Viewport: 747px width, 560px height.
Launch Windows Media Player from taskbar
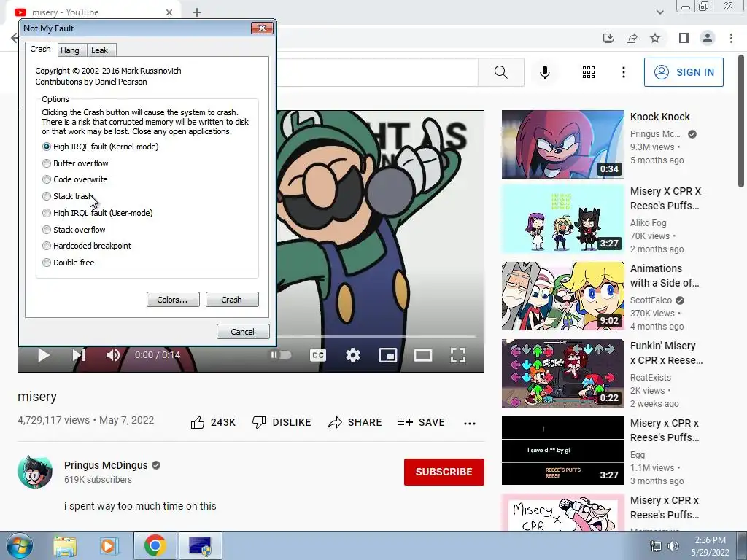tap(109, 545)
